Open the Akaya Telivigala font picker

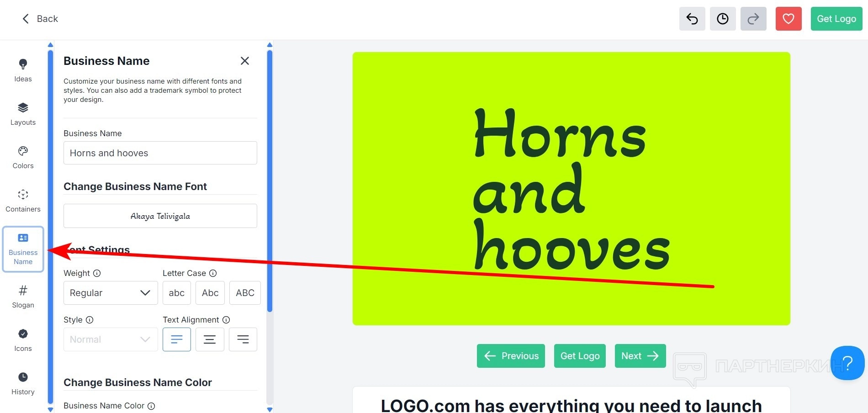coord(160,216)
